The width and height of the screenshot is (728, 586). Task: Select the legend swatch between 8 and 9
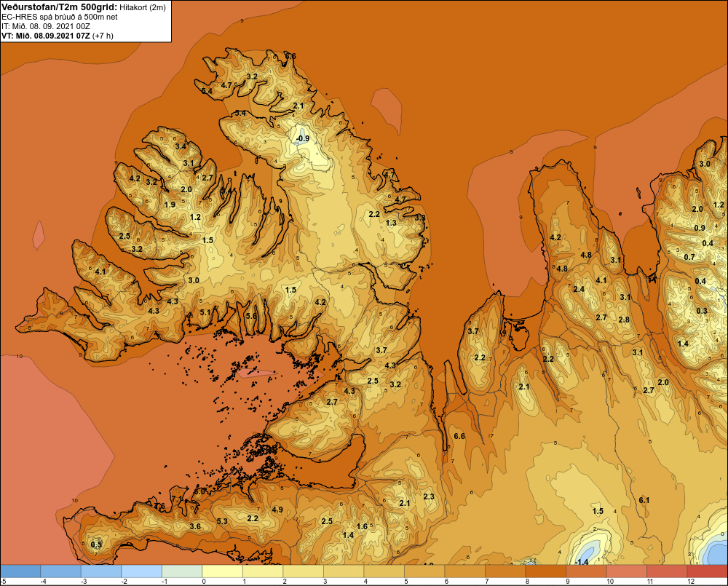[545, 571]
